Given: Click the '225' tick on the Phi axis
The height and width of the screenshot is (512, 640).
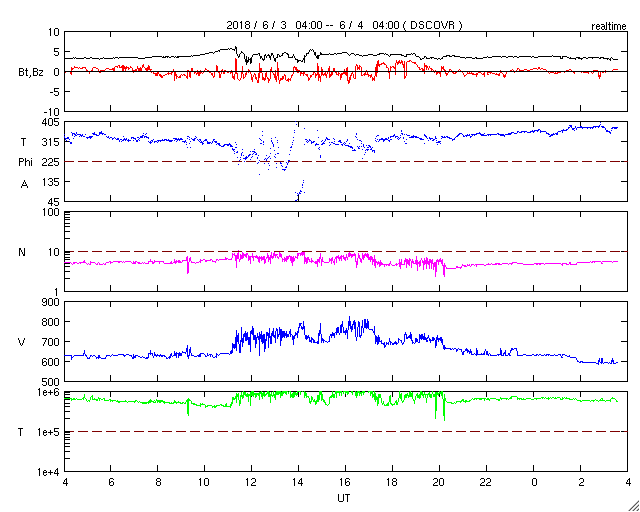Looking at the screenshot, I should (x=51, y=162).
